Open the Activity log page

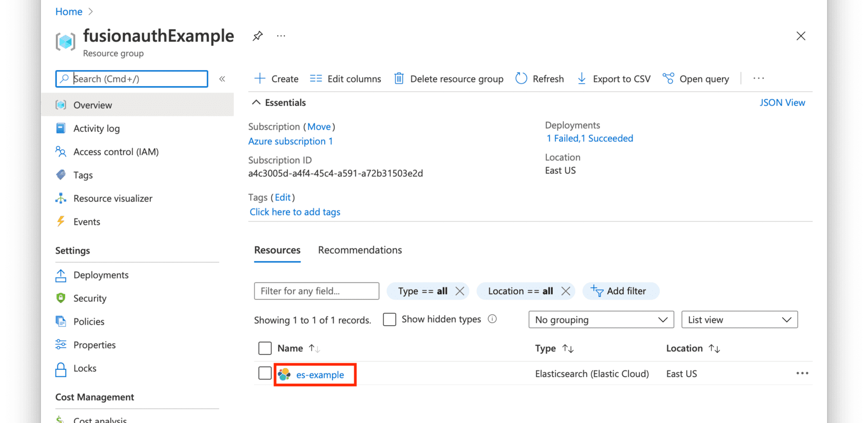97,128
